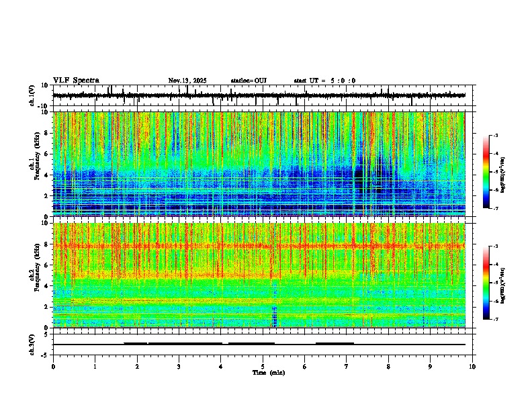Click the "4" tick label on the time axis
This screenshot has width=532, height=411.
[x=221, y=367]
